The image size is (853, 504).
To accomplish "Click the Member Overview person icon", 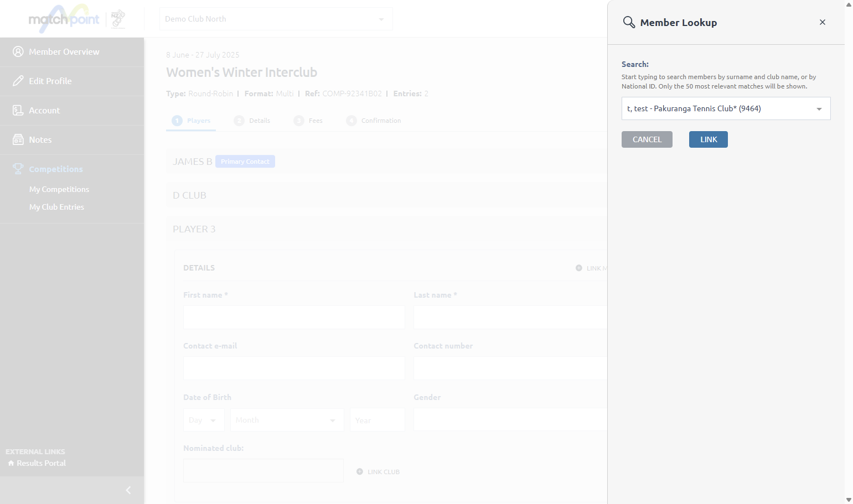I will click(18, 51).
